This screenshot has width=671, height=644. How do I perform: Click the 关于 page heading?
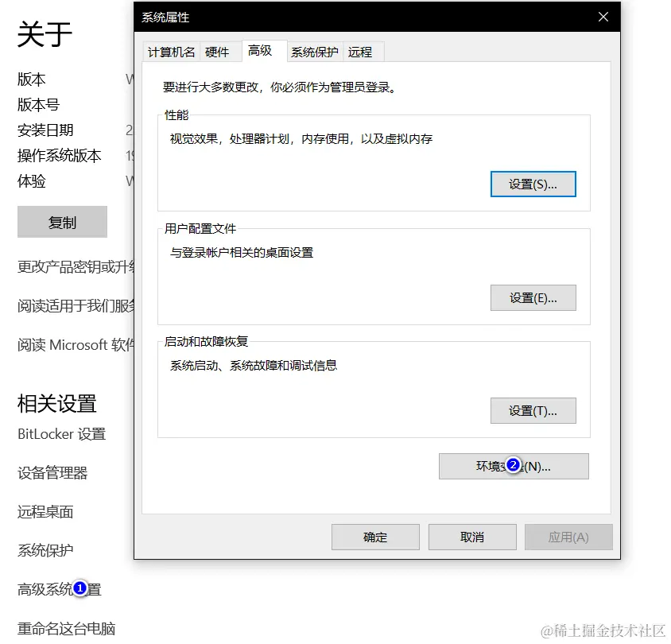click(x=45, y=34)
